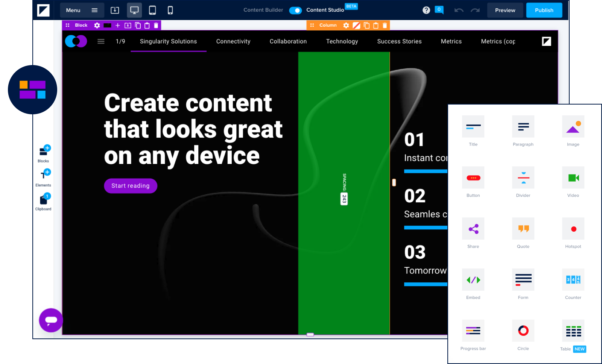Add the Counter element
The height and width of the screenshot is (364, 602).
573,280
